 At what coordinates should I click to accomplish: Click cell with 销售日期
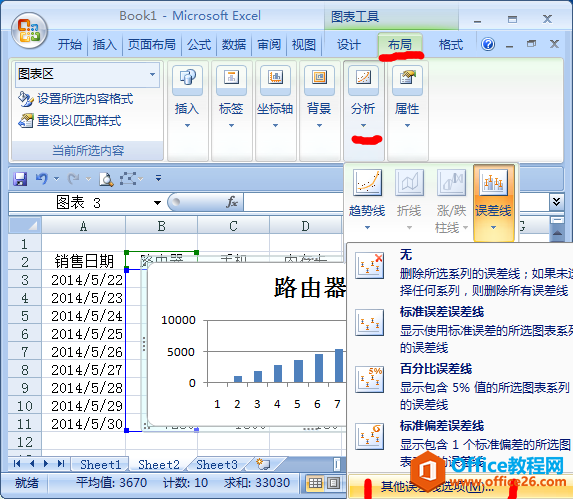tap(84, 262)
